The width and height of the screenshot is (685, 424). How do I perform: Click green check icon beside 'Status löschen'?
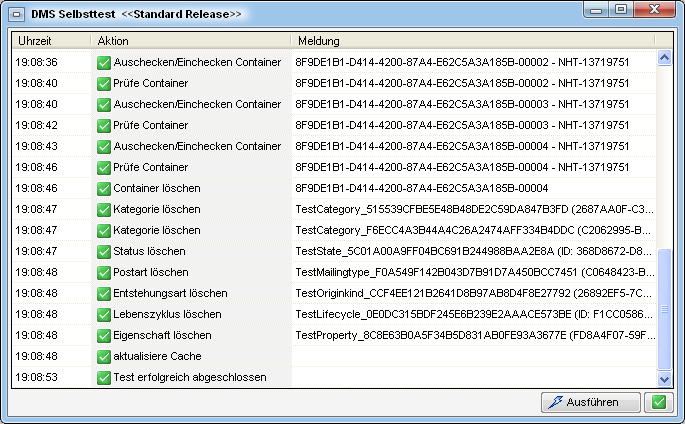click(103, 251)
